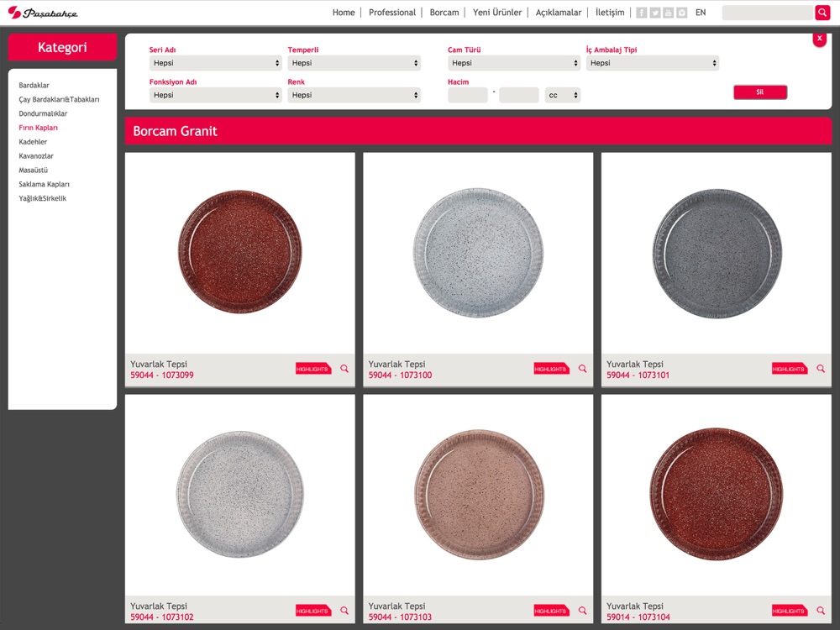Select Kadehler category
The image size is (840, 630).
(x=33, y=142)
